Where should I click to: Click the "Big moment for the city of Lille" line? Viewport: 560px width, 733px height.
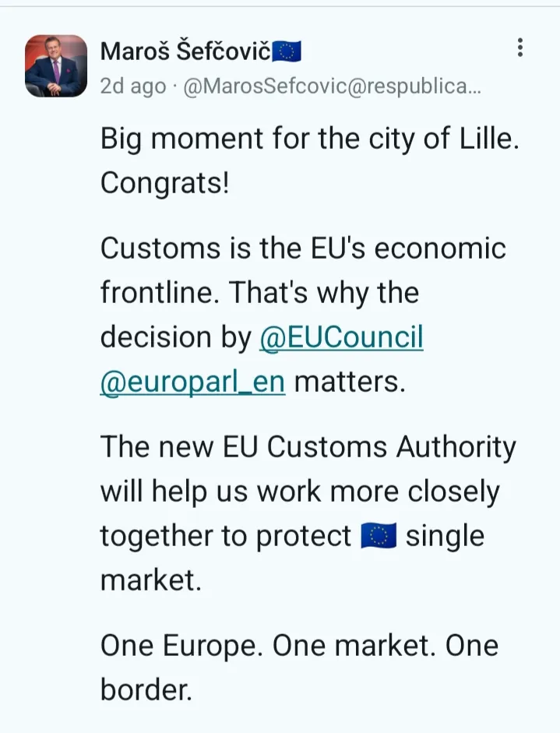tap(308, 140)
